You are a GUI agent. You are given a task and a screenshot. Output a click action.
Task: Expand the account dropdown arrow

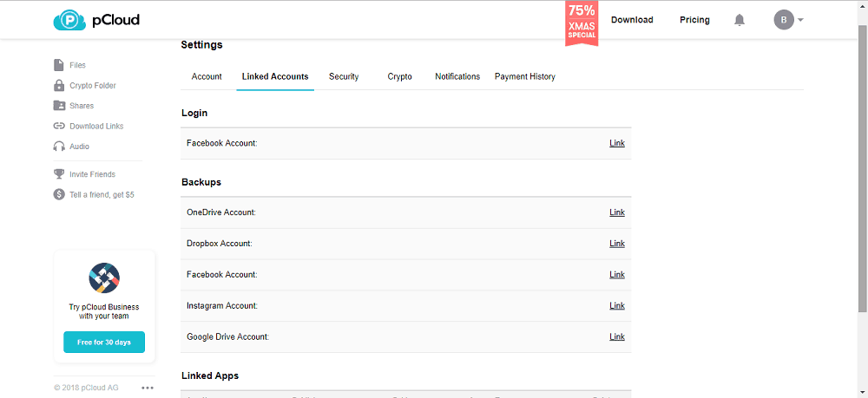(x=800, y=21)
